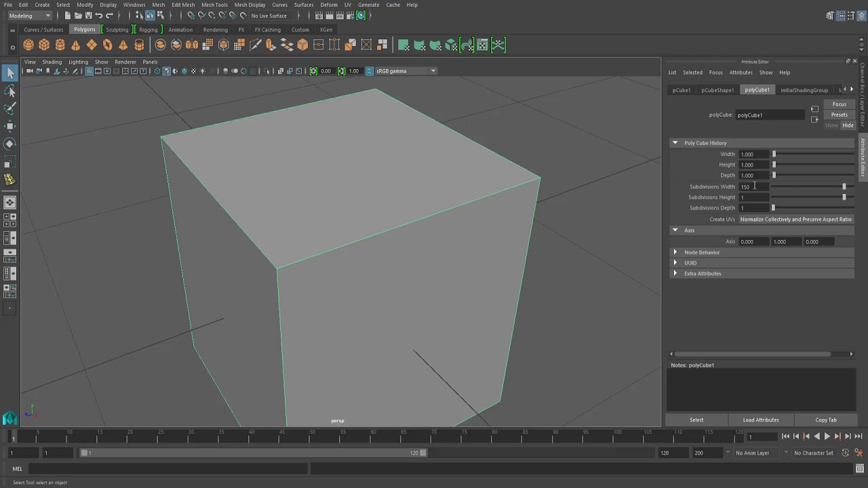Click the Load Attributes button
Screen dimensions: 868x488
761,420
